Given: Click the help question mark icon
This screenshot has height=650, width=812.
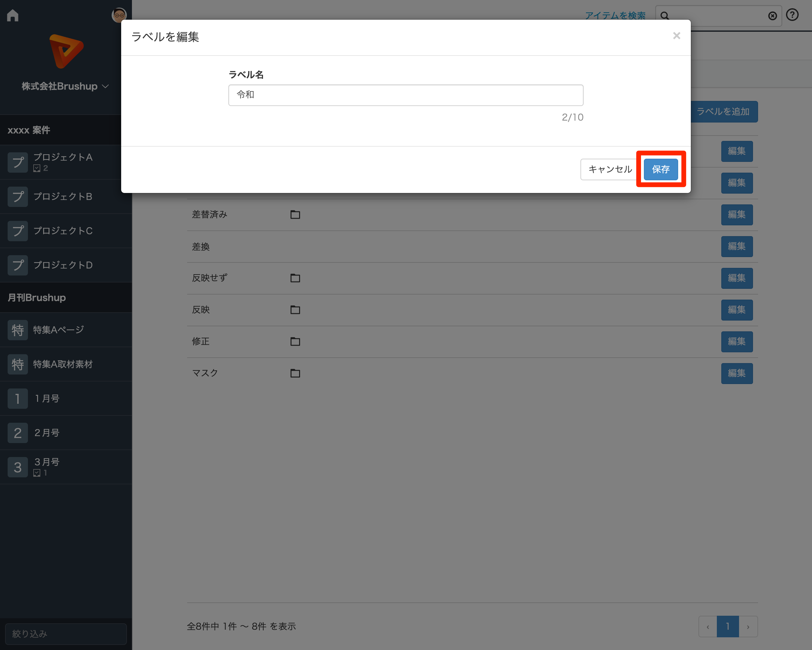Looking at the screenshot, I should click(792, 15).
